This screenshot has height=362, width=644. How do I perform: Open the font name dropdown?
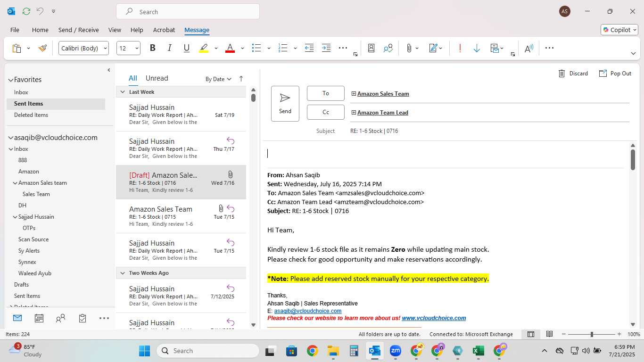[105, 48]
